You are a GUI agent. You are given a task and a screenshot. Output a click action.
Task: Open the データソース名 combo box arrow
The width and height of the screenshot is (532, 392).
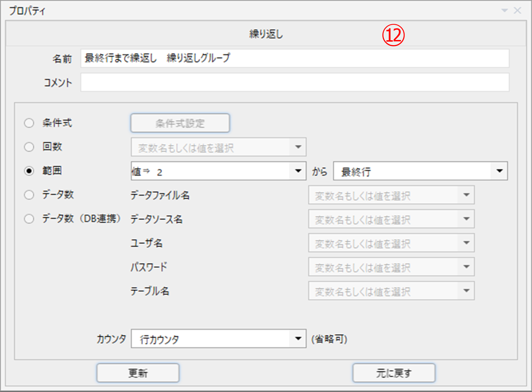point(466,219)
